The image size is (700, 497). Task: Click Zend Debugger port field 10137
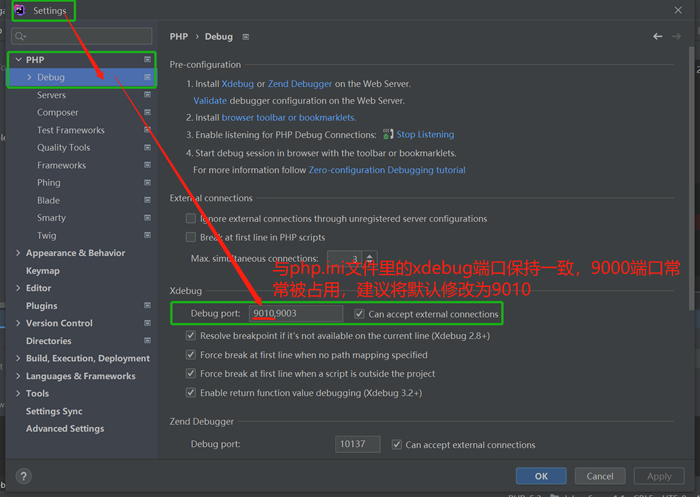[358, 444]
